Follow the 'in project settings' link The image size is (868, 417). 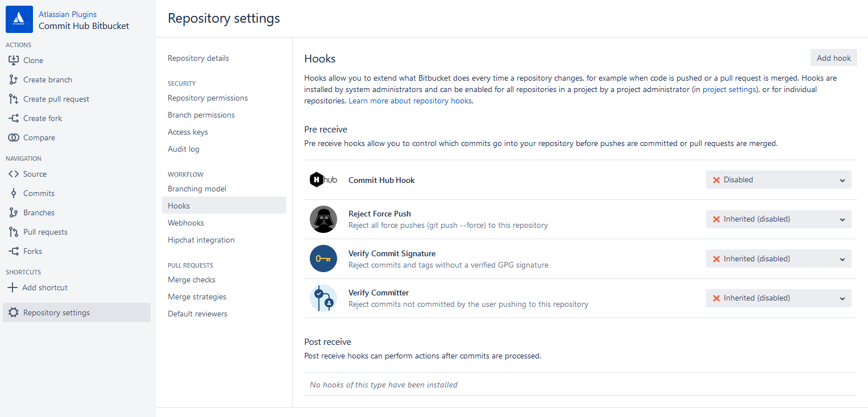coord(725,89)
